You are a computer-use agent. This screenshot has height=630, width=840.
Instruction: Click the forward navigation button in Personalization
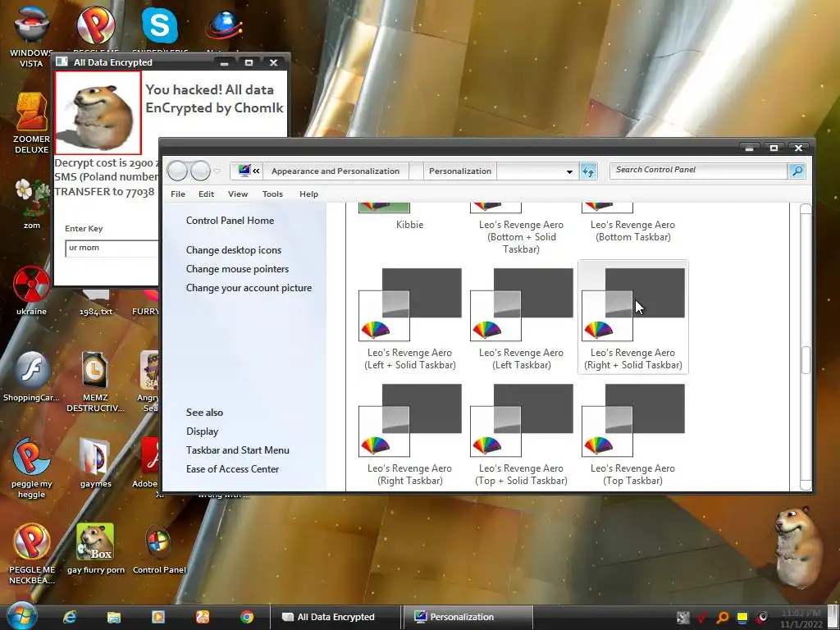point(200,171)
